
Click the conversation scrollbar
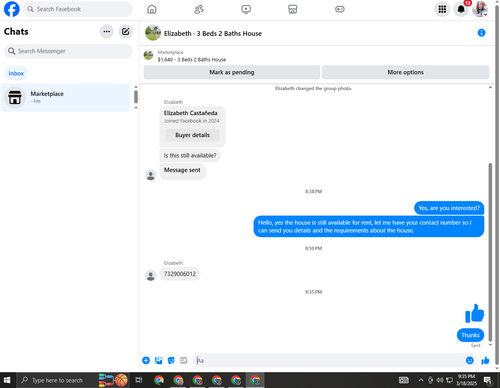tap(490, 252)
